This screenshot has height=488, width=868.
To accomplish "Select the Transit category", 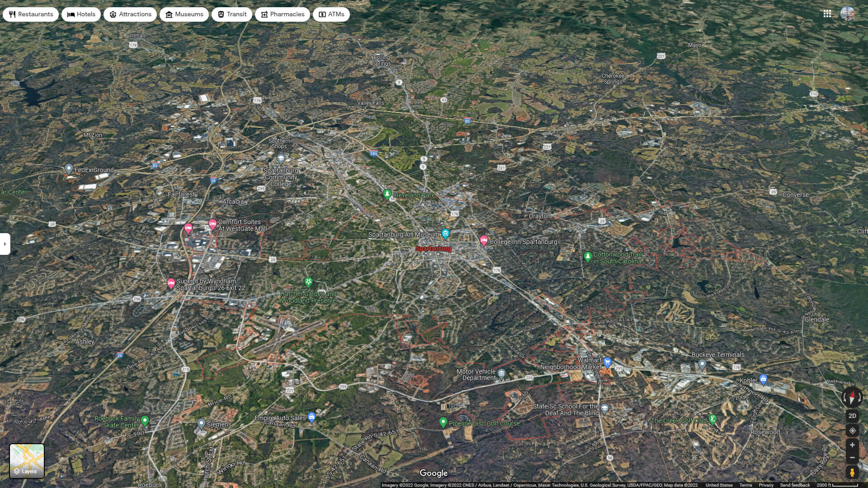I will point(231,14).
